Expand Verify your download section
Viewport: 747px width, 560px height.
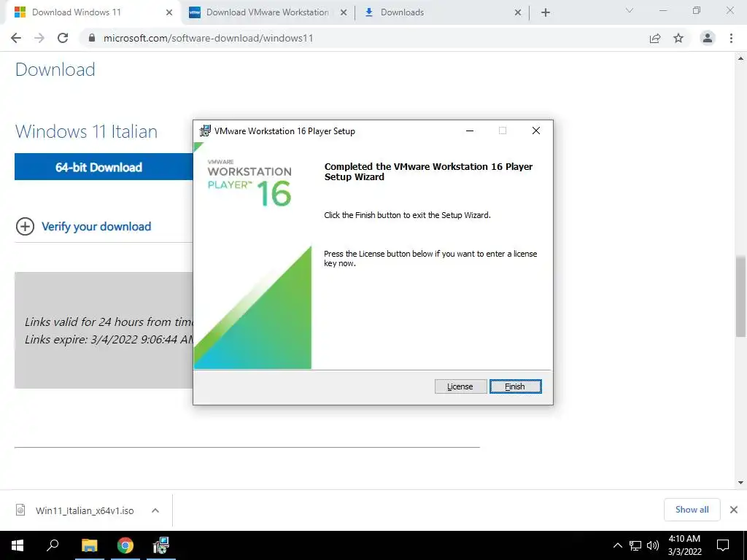coord(26,227)
